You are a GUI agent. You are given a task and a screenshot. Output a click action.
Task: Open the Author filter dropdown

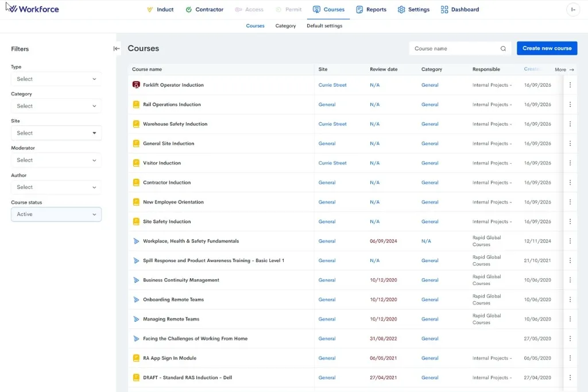(56, 187)
